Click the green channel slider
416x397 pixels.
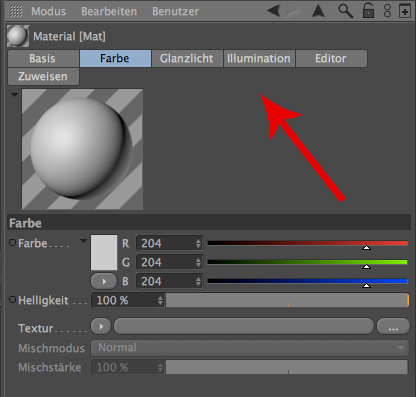point(308,263)
